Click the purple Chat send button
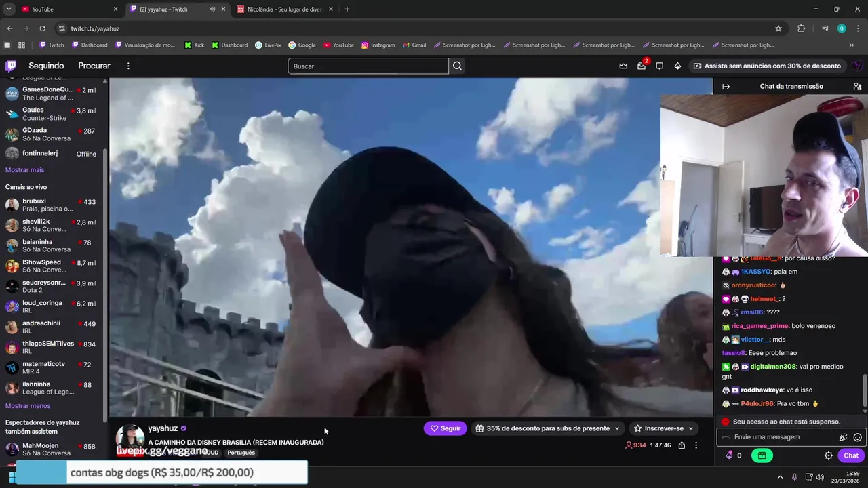This screenshot has width=868, height=488. 851,455
